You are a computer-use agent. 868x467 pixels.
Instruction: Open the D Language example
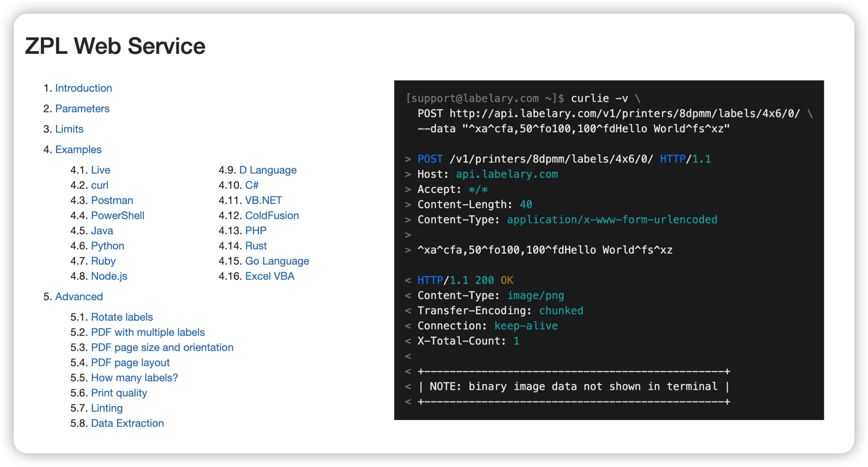tap(268, 170)
